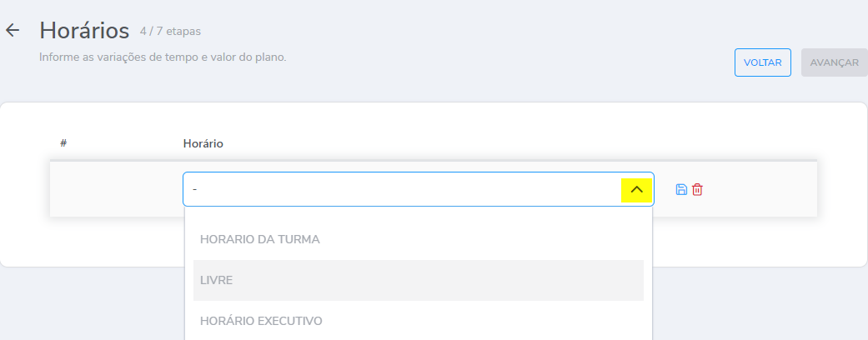Image resolution: width=868 pixels, height=340 pixels.
Task: Click the Horários page title
Action: (84, 31)
